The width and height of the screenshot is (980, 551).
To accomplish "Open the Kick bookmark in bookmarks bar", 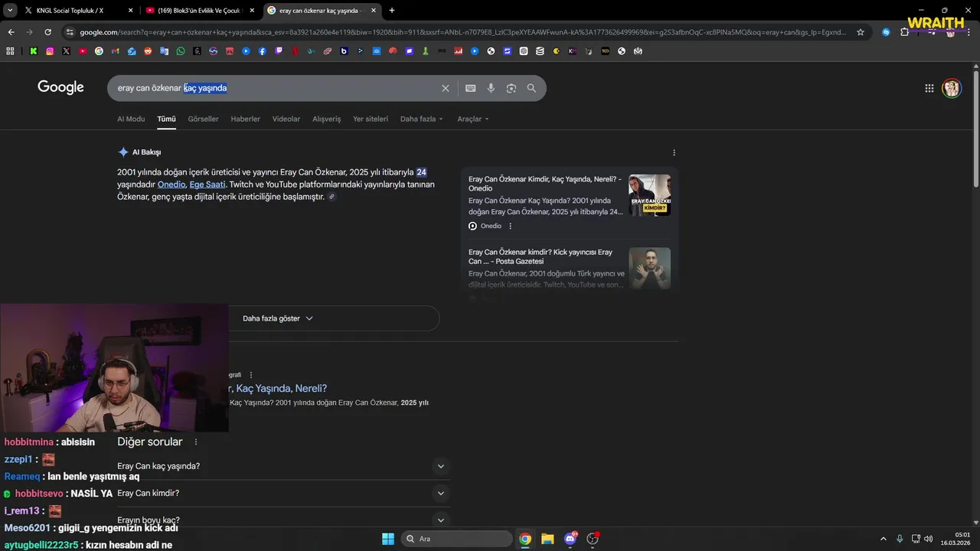I will click(x=33, y=51).
